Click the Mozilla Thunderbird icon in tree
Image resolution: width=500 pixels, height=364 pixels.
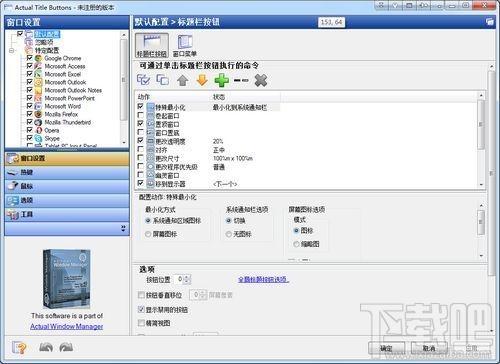point(39,122)
